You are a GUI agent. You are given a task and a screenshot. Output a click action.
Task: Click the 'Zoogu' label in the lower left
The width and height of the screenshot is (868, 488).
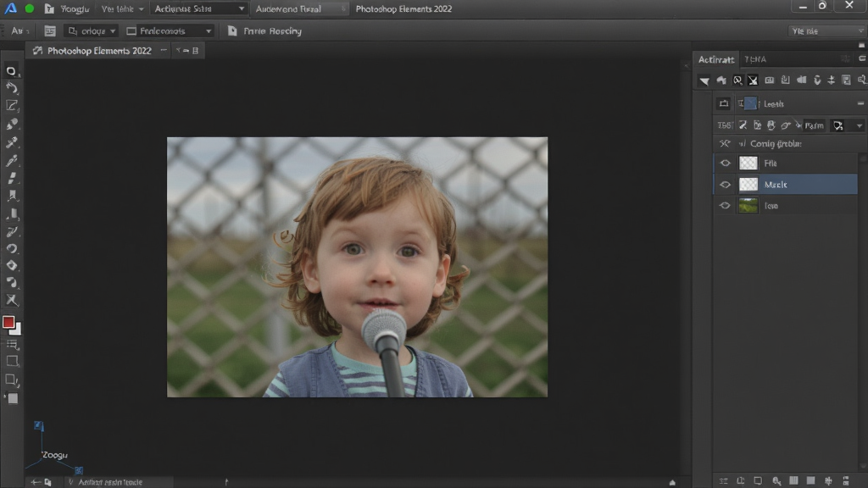[55, 455]
